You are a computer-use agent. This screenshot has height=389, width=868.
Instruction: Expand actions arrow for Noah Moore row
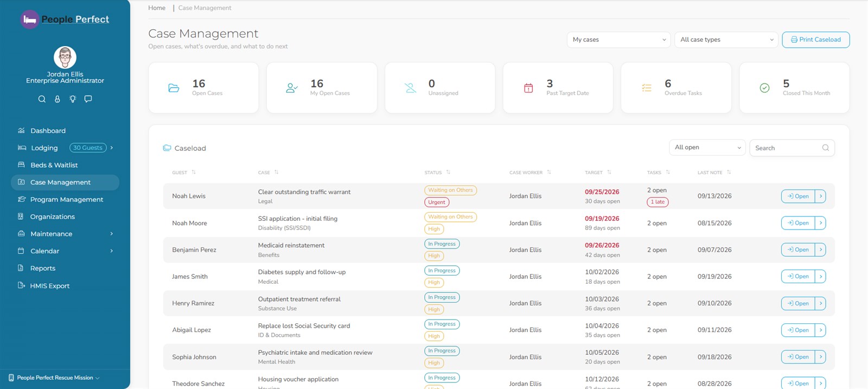click(820, 223)
